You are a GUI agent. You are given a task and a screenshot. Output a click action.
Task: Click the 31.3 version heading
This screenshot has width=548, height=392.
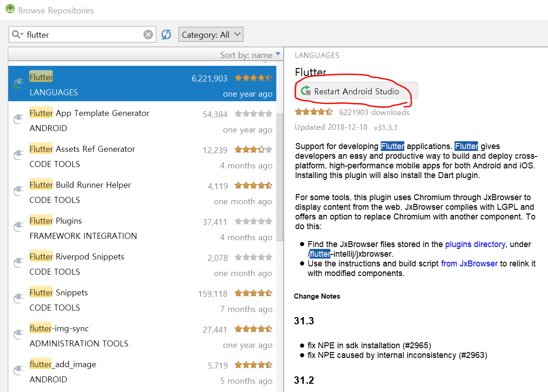pos(304,321)
